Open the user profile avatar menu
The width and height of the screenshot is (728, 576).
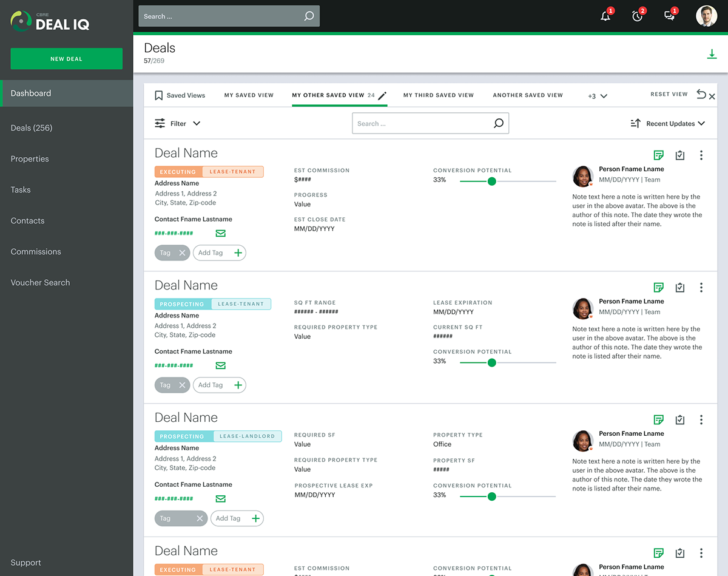706,16
